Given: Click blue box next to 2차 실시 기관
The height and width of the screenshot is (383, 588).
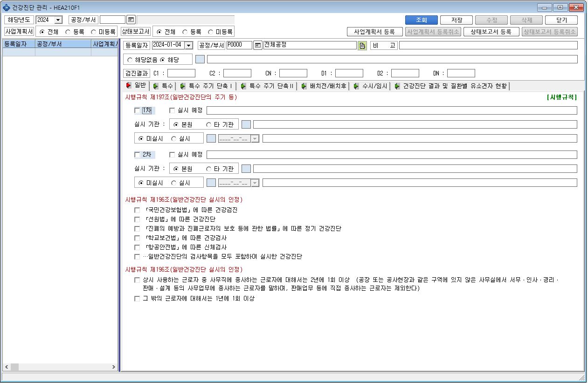Looking at the screenshot, I should coord(246,169).
